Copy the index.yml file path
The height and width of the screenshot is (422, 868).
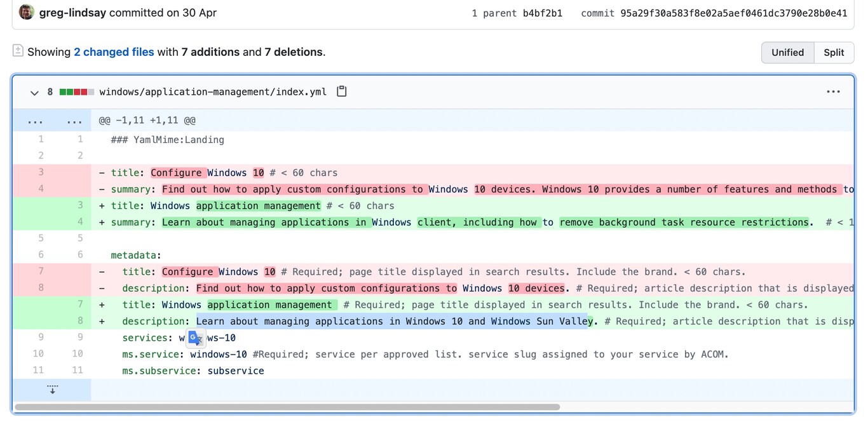[342, 92]
